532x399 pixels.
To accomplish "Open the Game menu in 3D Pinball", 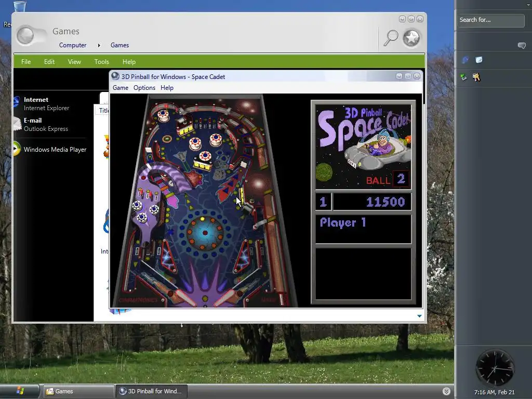I will 121,87.
